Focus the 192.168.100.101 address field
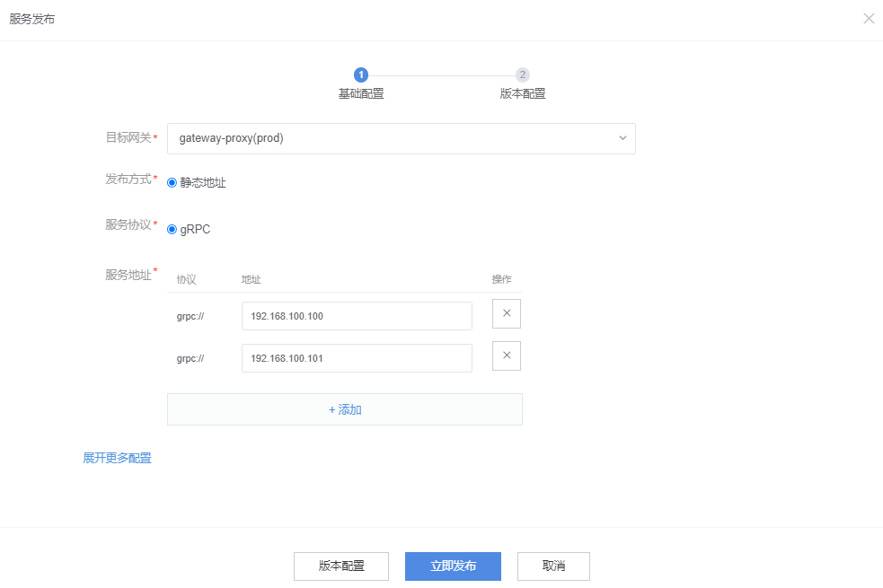 point(357,358)
